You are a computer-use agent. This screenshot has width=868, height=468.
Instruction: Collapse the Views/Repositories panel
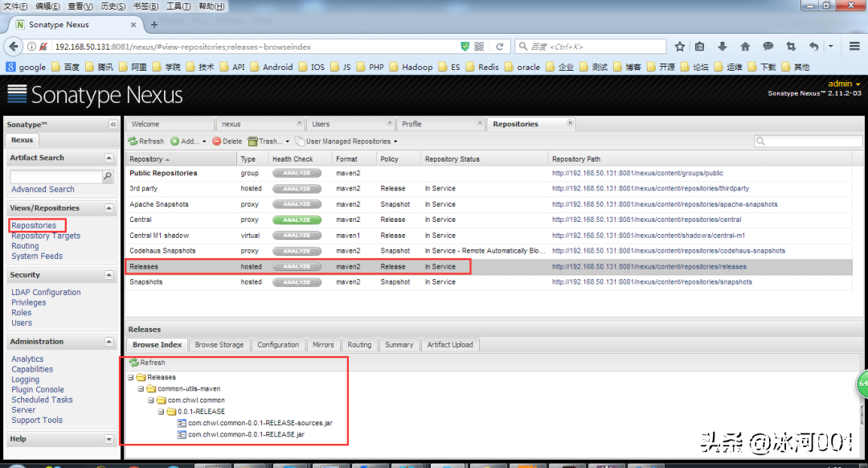(109, 208)
